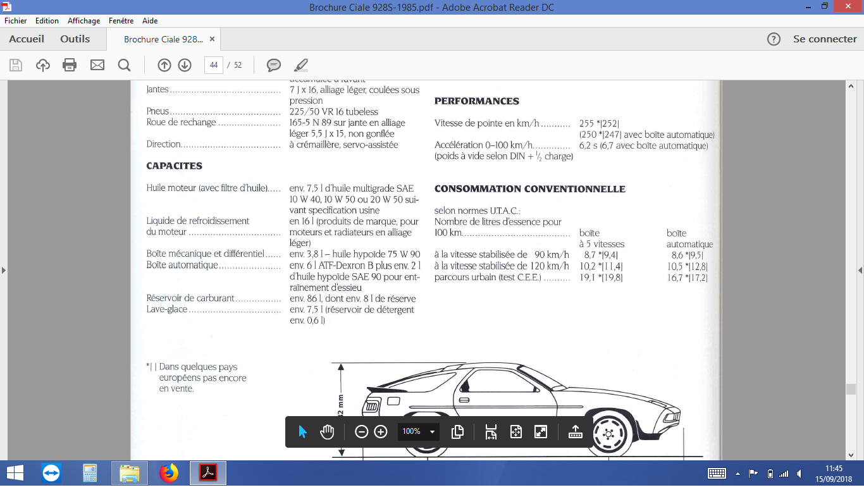This screenshot has width=864, height=504.
Task: Go to next page arrow
Action: click(185, 65)
